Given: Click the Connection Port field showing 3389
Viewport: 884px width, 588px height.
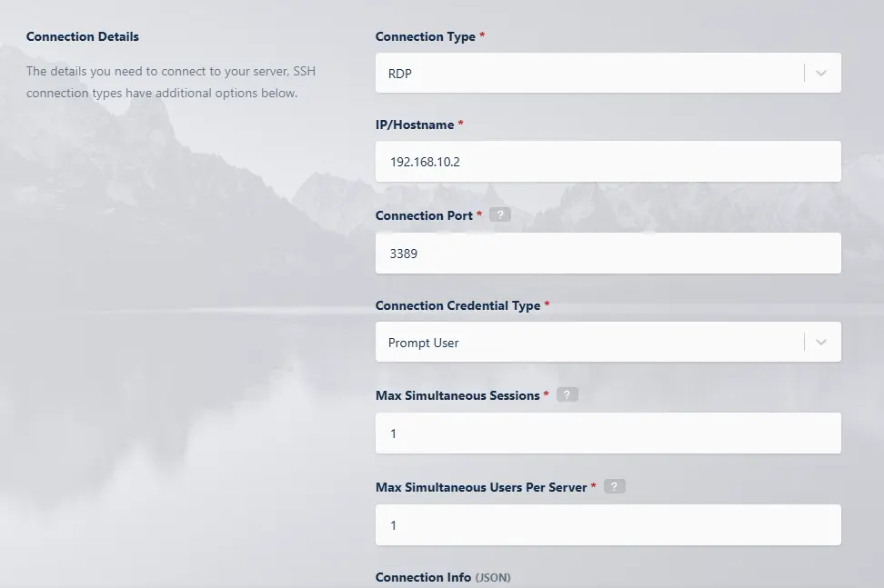Looking at the screenshot, I should click(608, 254).
